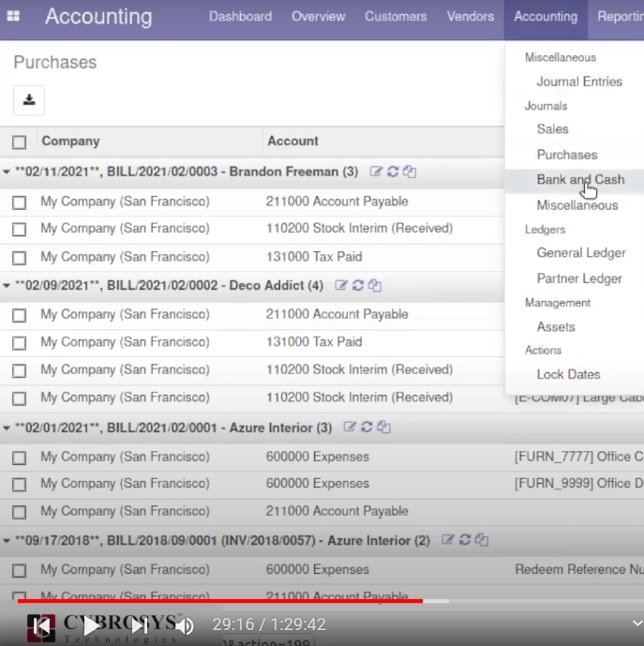Open the Customers menu
Screen dimensions: 644x646
[396, 17]
